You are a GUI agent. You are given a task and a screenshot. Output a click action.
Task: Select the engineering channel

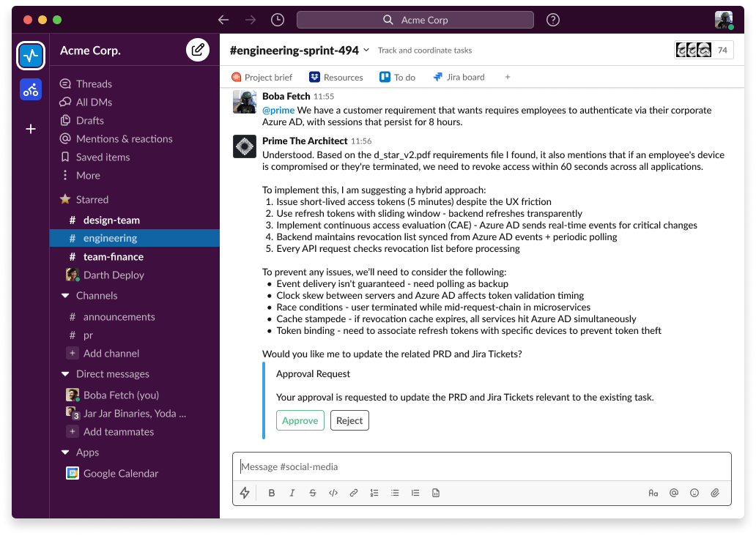click(135, 238)
